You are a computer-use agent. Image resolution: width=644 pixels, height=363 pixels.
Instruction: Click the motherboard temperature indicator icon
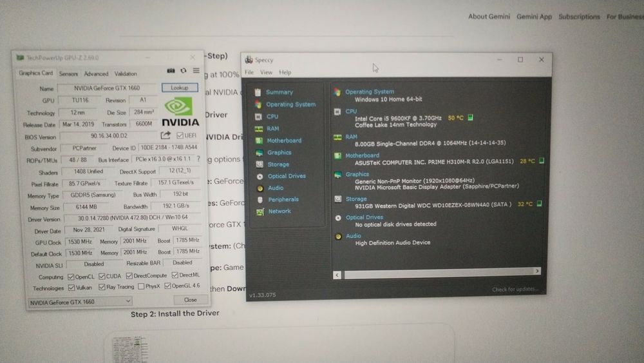pos(542,161)
